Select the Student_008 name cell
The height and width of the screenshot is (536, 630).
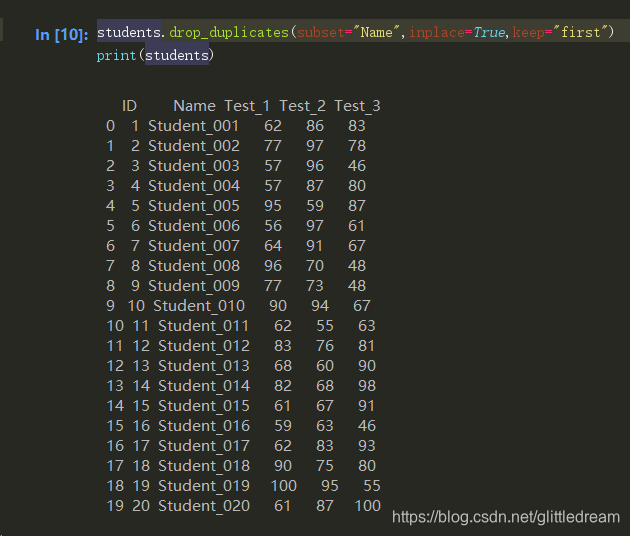point(194,266)
